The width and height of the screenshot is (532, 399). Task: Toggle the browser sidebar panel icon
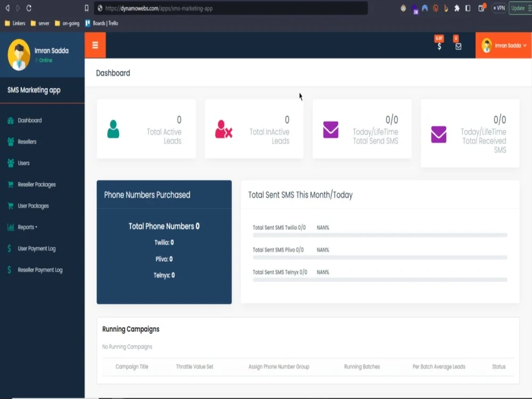[468, 8]
